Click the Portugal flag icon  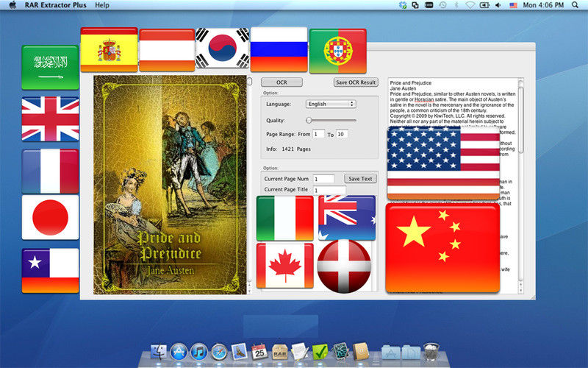(338, 51)
